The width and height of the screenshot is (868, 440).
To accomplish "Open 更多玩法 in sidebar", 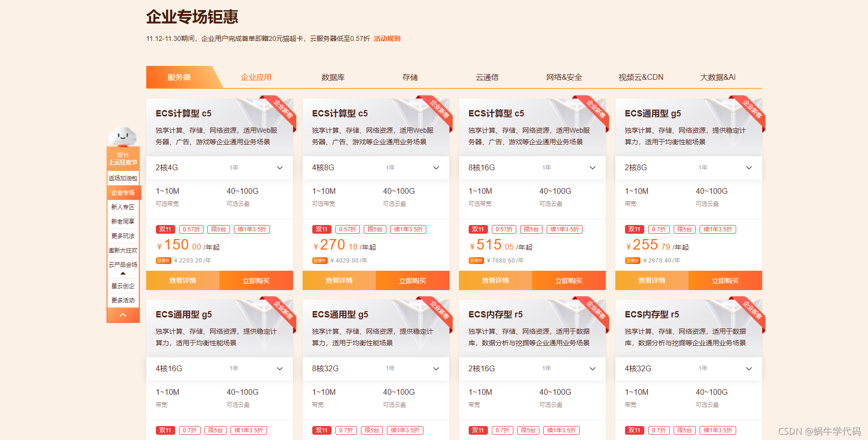I will (x=123, y=236).
